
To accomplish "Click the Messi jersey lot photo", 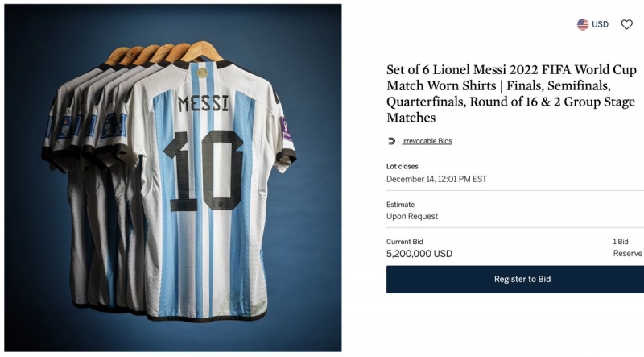I will [x=172, y=177].
